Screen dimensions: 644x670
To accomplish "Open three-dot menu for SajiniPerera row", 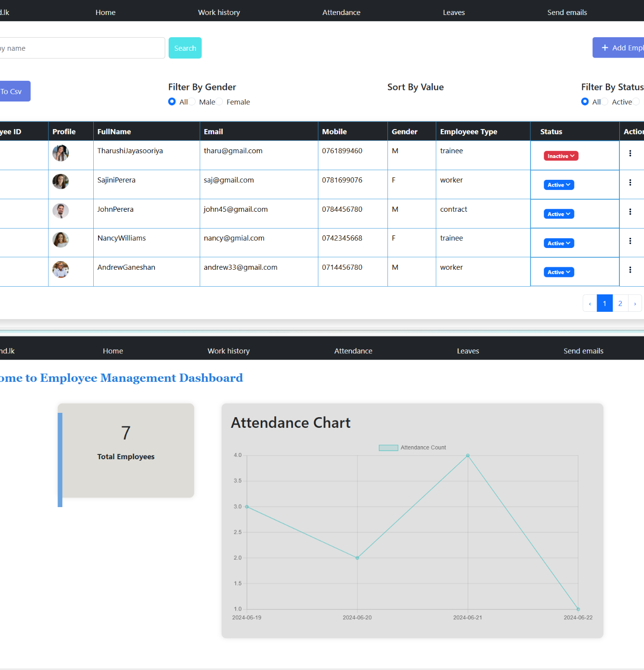I will (x=630, y=183).
